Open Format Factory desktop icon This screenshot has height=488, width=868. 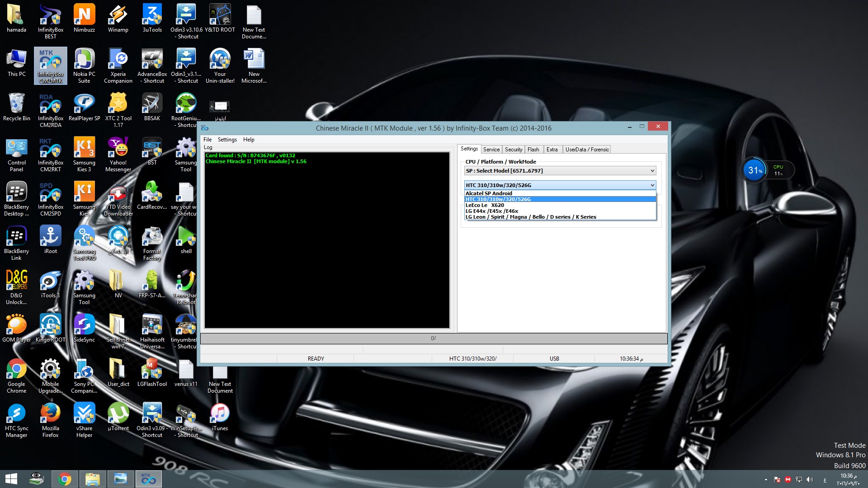[152, 243]
